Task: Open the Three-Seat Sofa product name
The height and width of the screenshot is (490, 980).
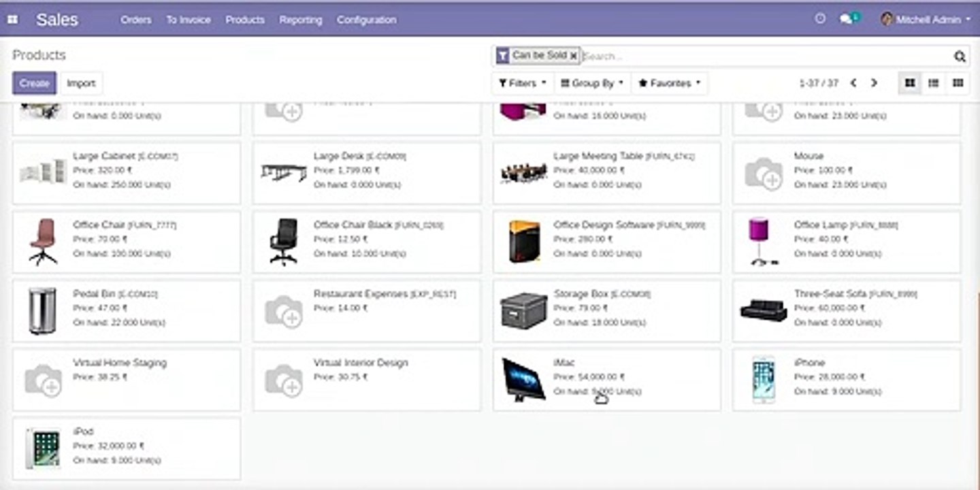Action: 830,294
